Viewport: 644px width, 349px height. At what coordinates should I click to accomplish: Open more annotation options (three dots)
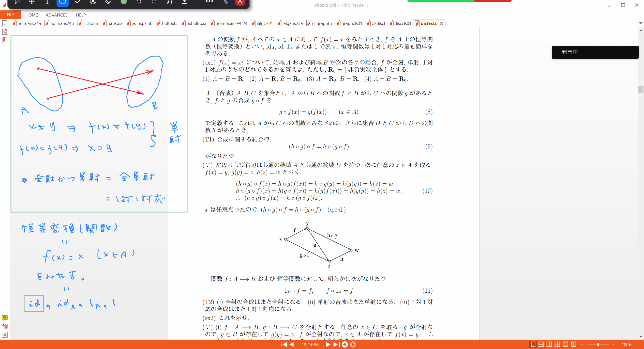(x=209, y=2)
